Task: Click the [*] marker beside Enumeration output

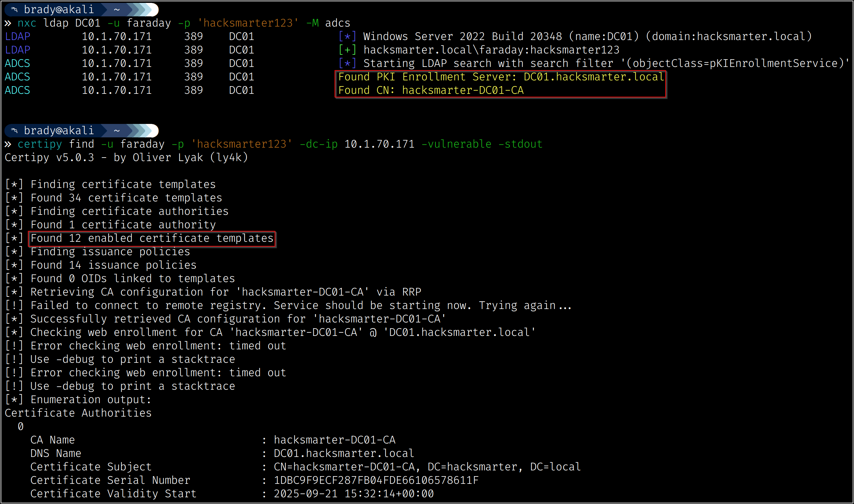Action: click(14, 399)
